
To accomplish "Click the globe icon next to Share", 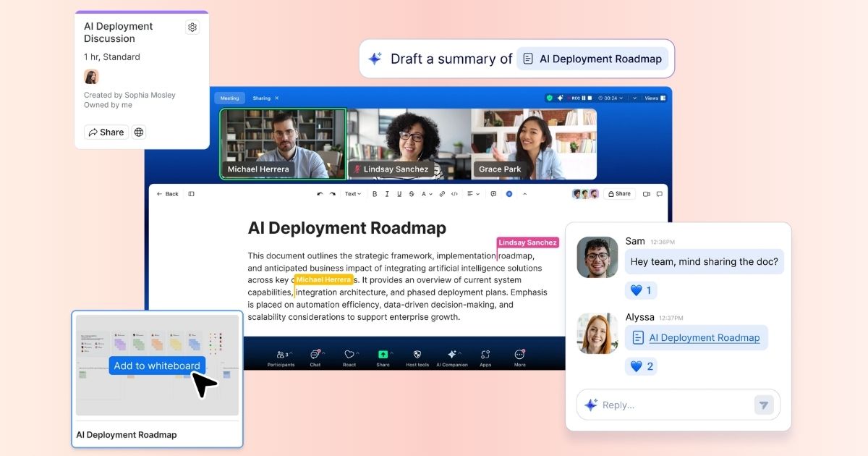I will 139,132.
